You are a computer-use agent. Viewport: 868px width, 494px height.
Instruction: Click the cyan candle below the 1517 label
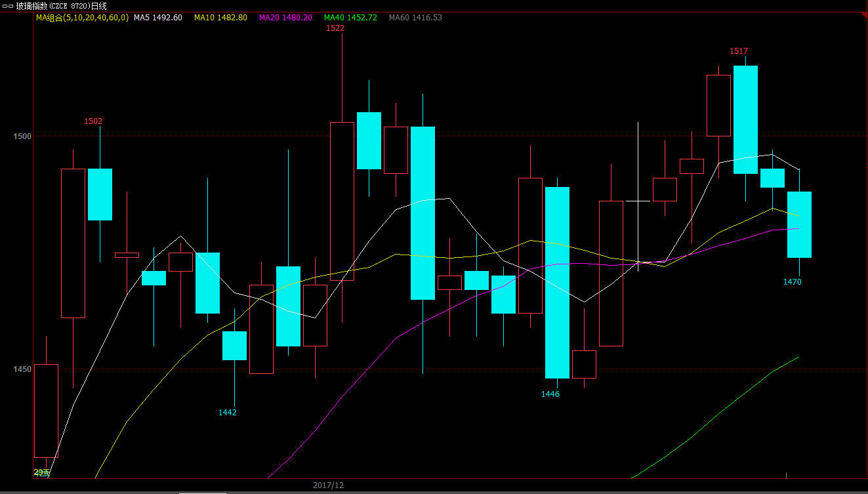[745, 119]
